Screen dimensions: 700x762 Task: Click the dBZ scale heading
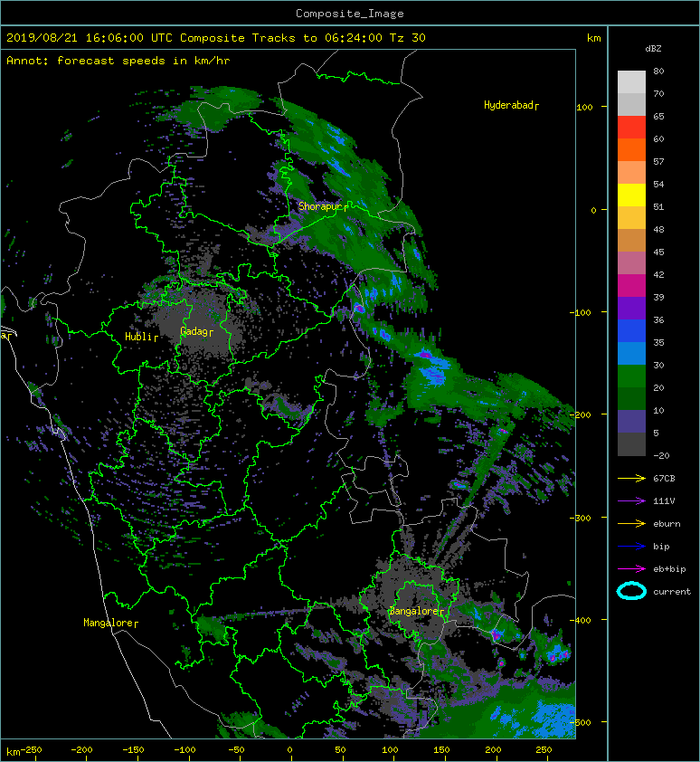click(x=653, y=49)
